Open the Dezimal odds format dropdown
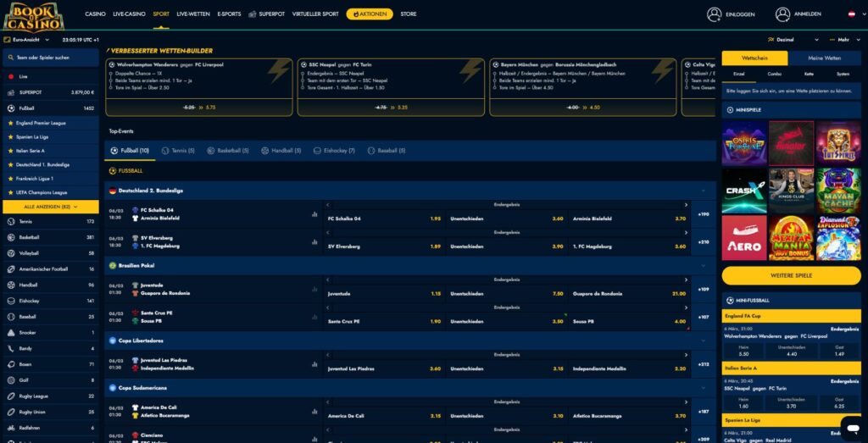This screenshot has width=868, height=443. pos(793,40)
